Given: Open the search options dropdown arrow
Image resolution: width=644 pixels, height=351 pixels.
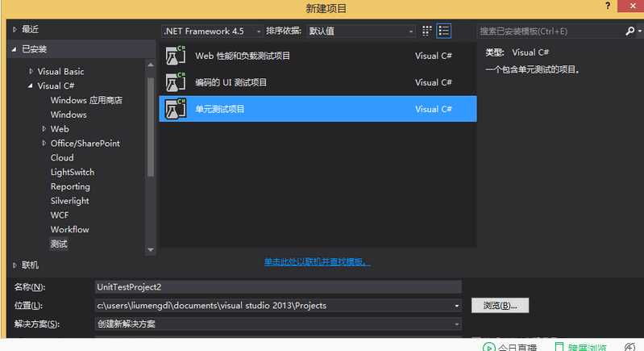Looking at the screenshot, I should tap(639, 31).
